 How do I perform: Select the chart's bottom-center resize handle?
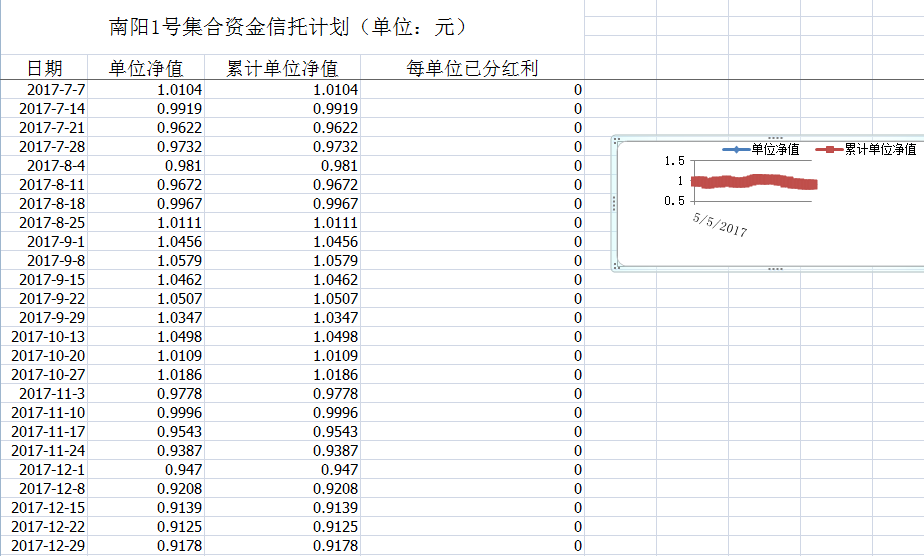point(773,269)
